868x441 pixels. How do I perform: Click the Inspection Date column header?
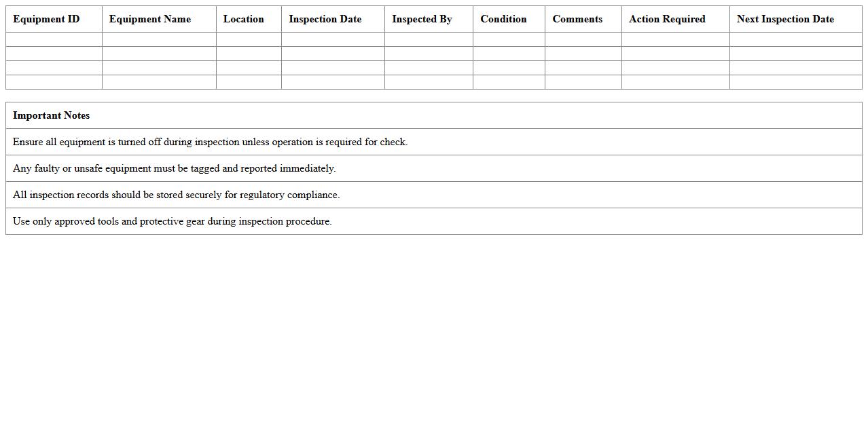pyautogui.click(x=325, y=19)
